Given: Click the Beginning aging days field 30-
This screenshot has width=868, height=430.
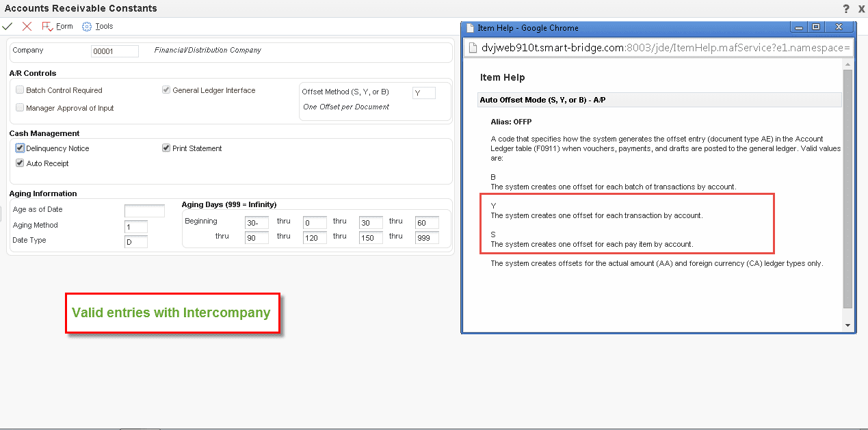Looking at the screenshot, I should 257,223.
